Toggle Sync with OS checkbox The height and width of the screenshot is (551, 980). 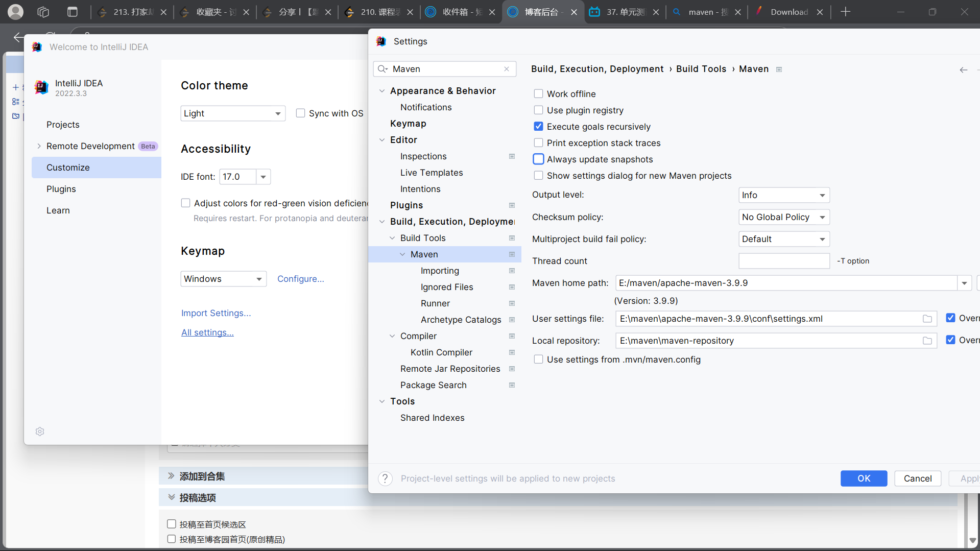pyautogui.click(x=300, y=113)
